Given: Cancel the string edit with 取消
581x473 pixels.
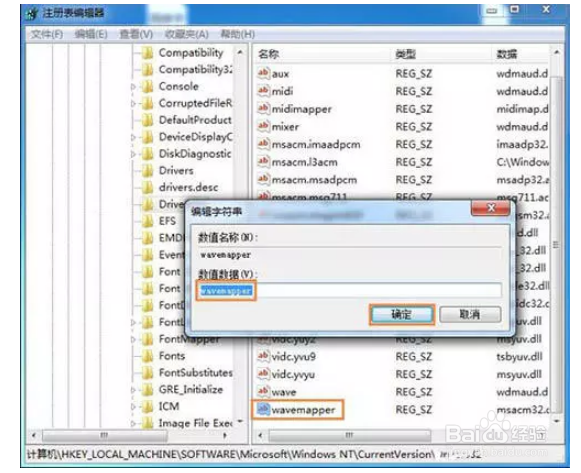Looking at the screenshot, I should (470, 314).
